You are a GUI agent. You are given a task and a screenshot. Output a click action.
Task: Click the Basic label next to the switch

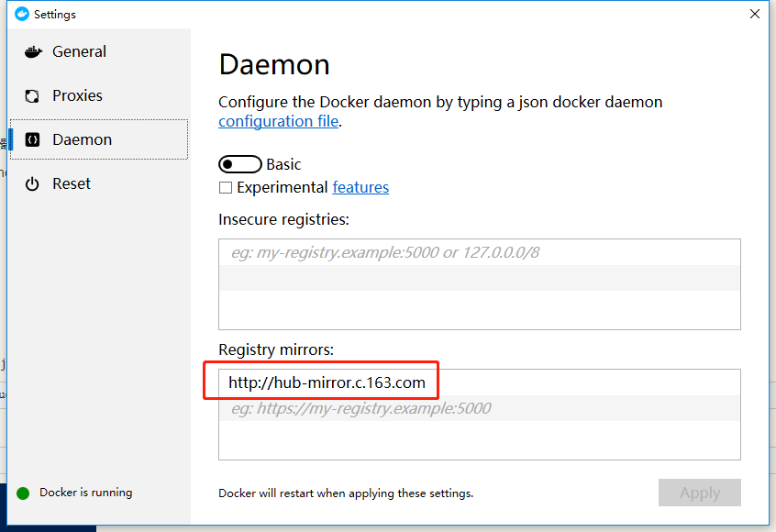tap(283, 164)
